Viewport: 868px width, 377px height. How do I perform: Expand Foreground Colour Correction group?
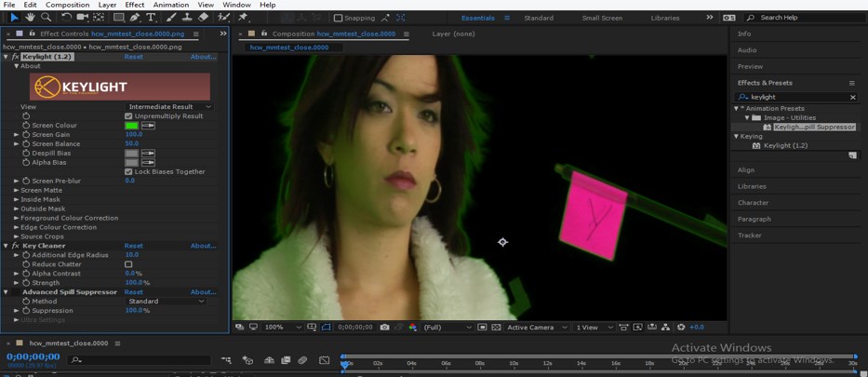[17, 218]
